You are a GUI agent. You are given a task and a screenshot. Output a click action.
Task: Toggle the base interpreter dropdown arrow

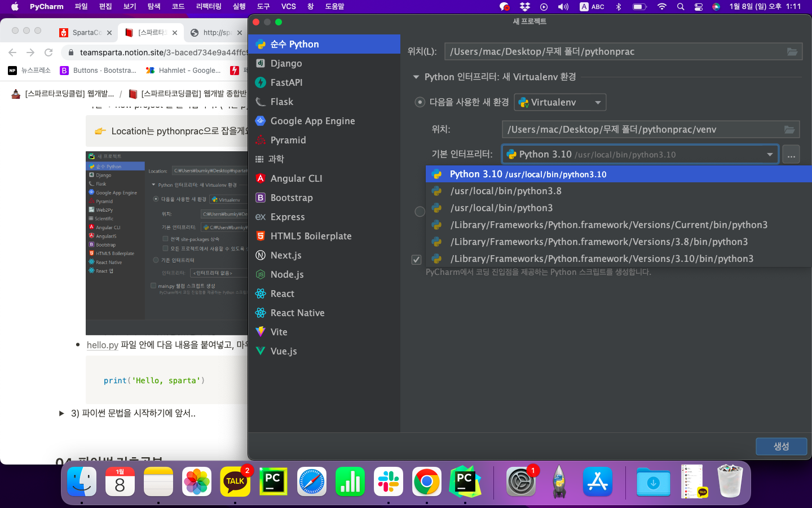coord(770,155)
